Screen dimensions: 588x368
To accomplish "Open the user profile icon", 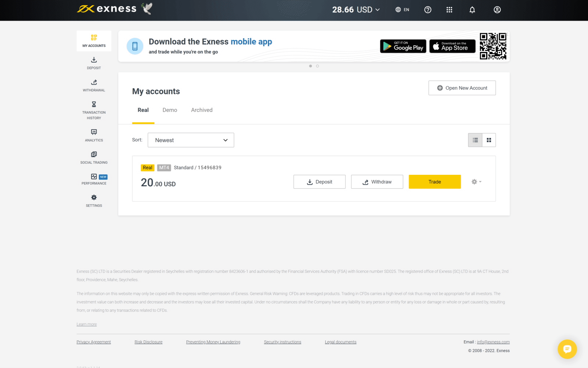I will pos(497,10).
